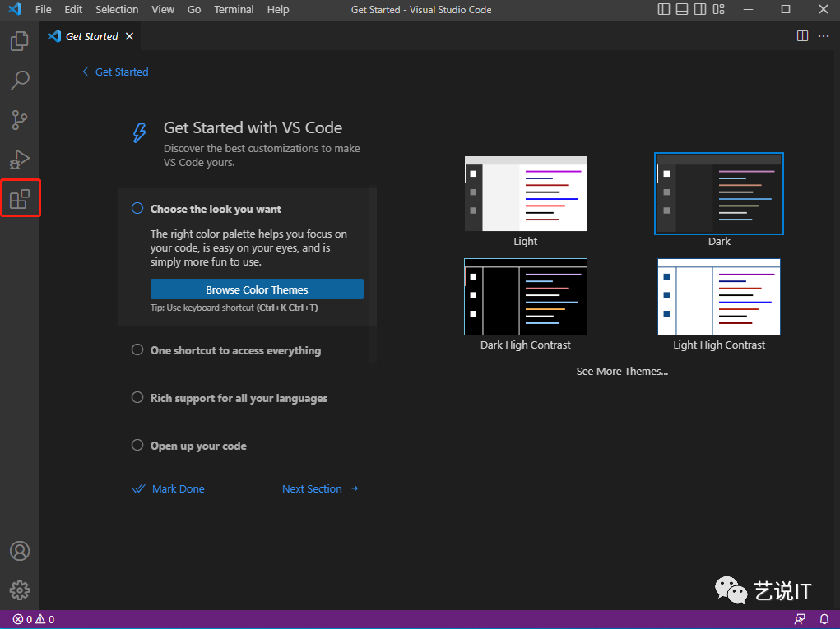Click the keyboard shortcut tip text
The width and height of the screenshot is (840, 629).
234,308
